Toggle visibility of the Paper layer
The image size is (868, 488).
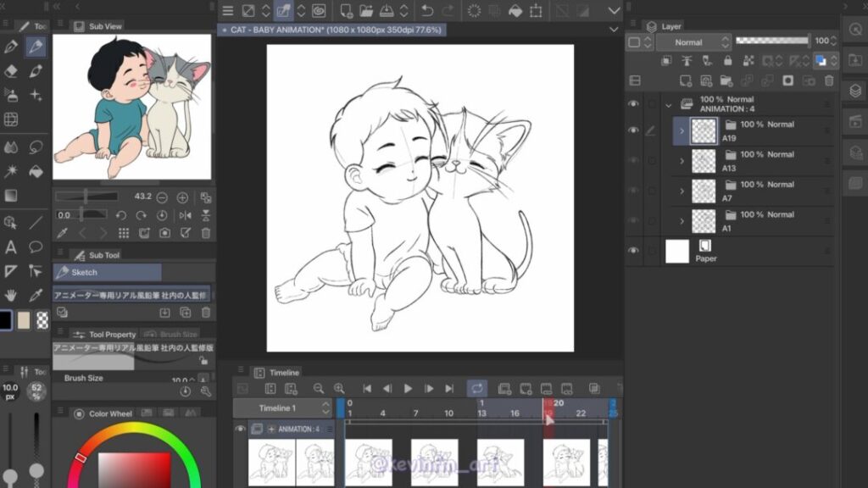click(633, 251)
